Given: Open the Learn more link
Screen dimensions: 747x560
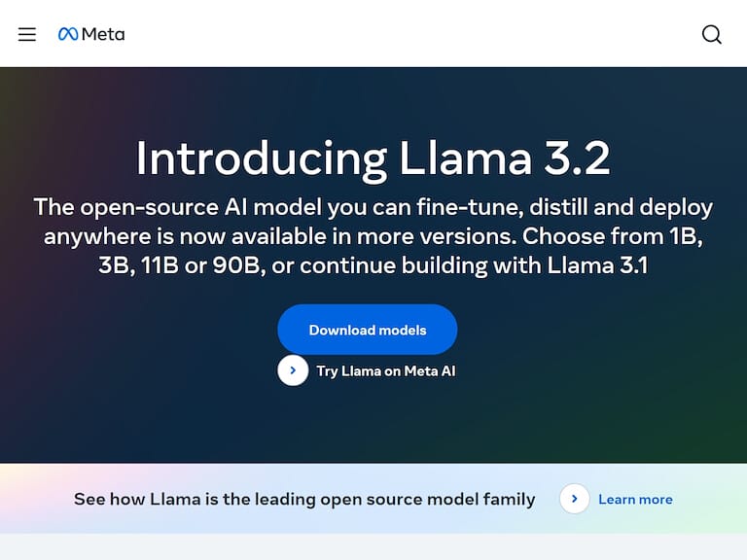Looking at the screenshot, I should 635,499.
